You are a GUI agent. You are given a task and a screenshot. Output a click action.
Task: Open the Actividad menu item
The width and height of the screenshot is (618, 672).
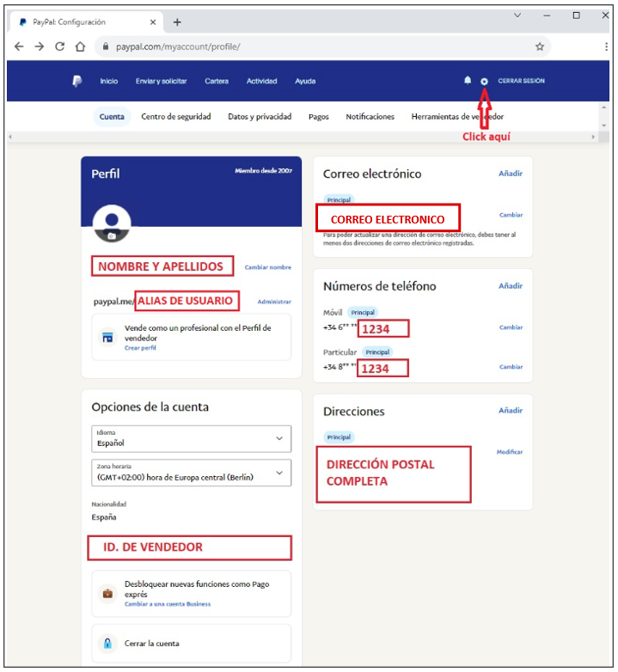point(261,81)
